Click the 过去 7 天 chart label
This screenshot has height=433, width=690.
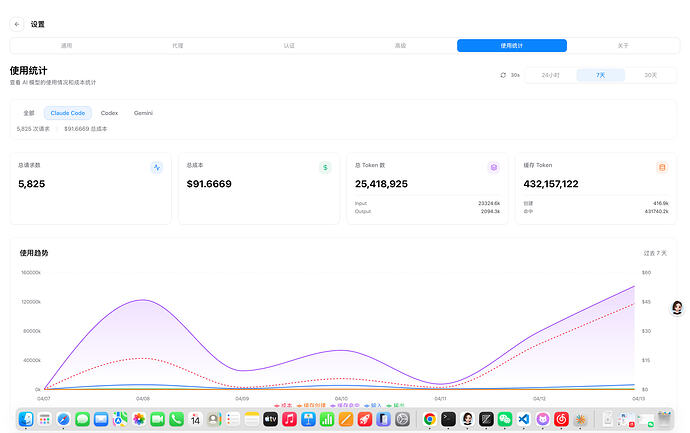[x=655, y=253]
